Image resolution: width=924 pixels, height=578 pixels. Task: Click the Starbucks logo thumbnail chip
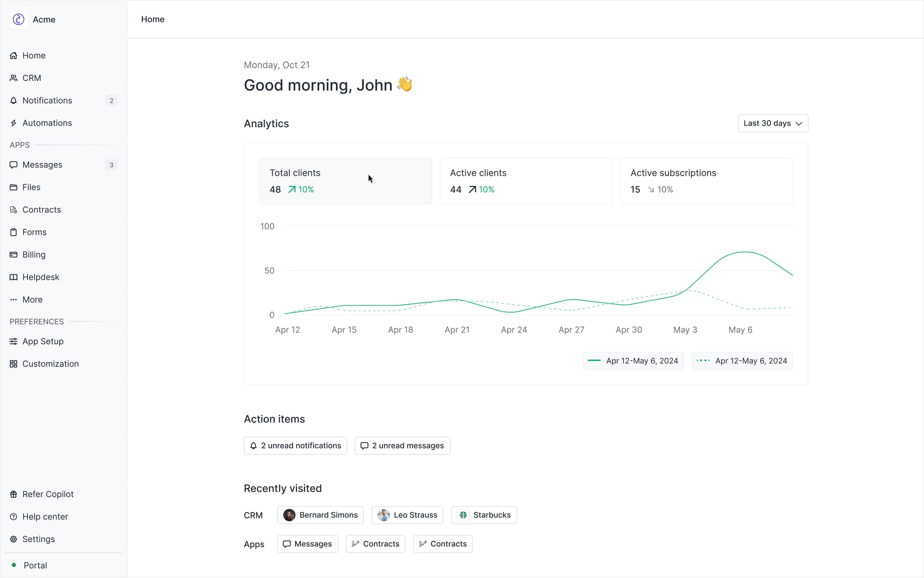tap(463, 515)
